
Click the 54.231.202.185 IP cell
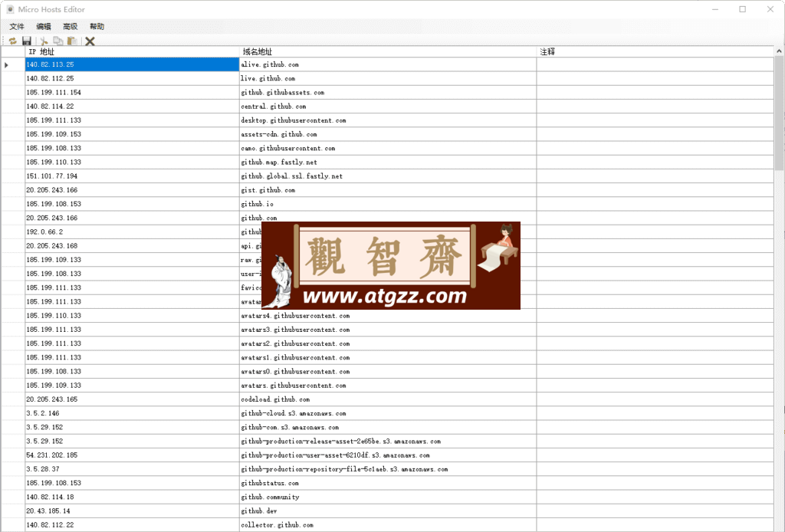pyautogui.click(x=132, y=455)
